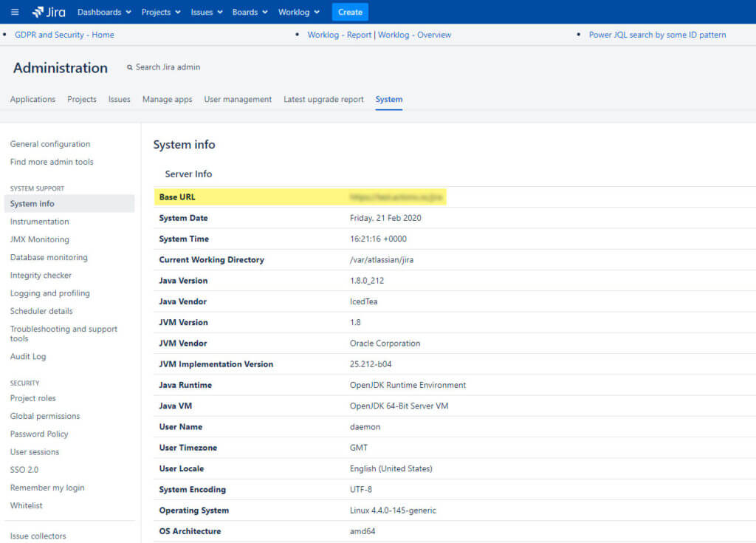Switch to the Applications tab
Image resolution: width=756 pixels, height=543 pixels.
(32, 99)
